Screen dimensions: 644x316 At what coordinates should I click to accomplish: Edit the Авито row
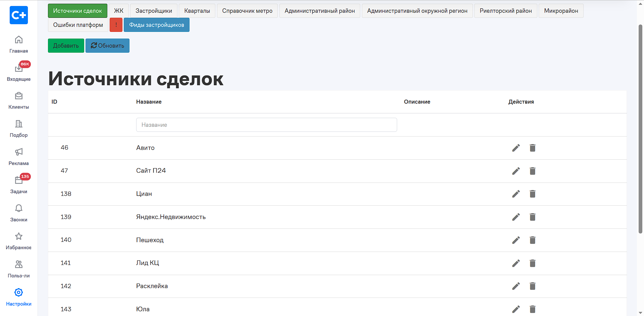click(x=516, y=148)
